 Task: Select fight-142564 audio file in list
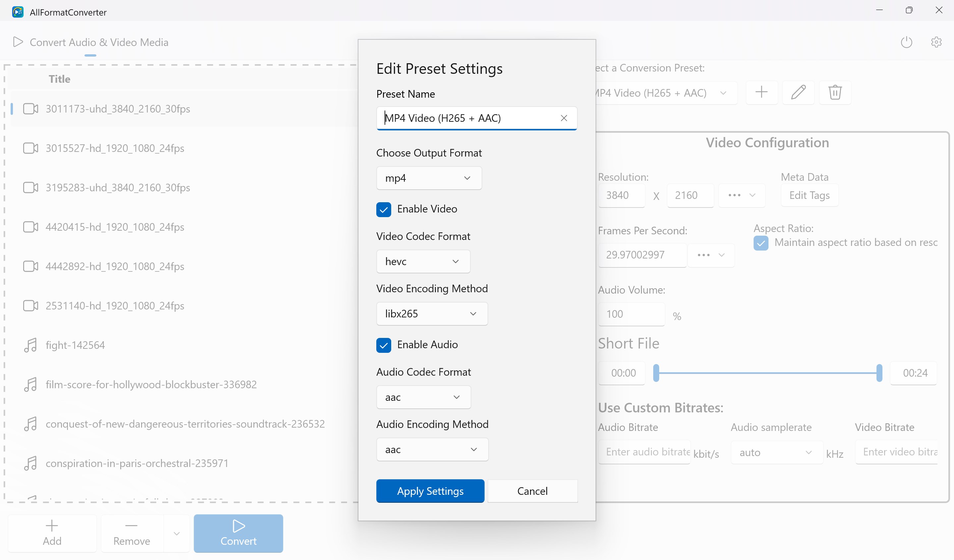pos(75,345)
